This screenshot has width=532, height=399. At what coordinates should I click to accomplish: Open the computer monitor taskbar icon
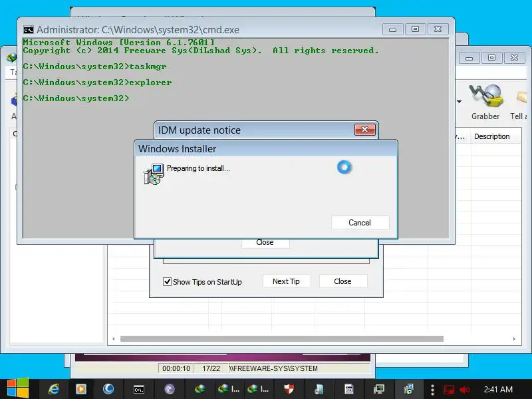378,389
